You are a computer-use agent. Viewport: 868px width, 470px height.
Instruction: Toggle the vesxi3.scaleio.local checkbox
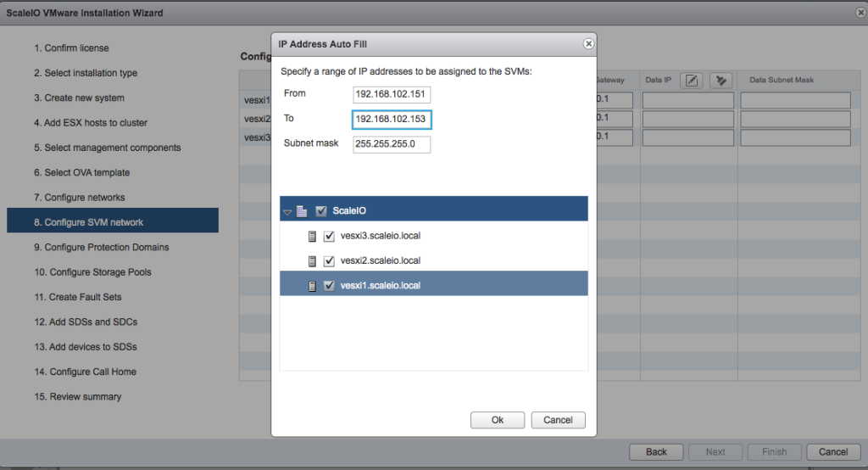point(329,237)
